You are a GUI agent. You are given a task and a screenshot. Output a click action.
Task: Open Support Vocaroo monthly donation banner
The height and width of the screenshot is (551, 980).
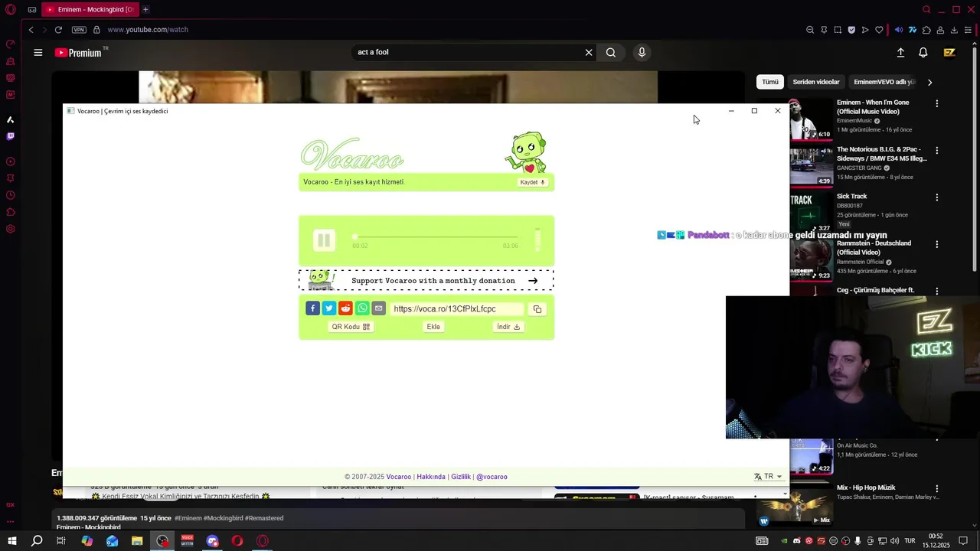[426, 280]
